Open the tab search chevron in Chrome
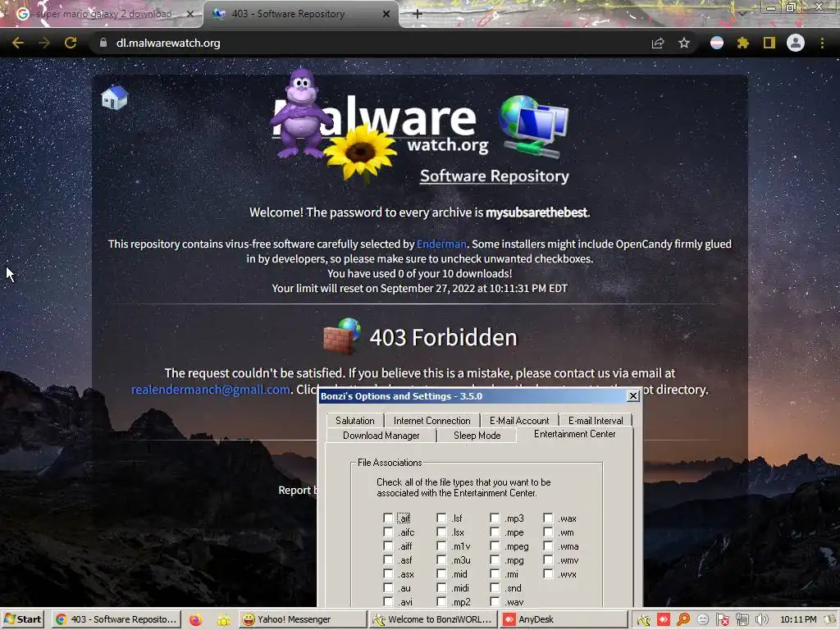 pyautogui.click(x=742, y=13)
